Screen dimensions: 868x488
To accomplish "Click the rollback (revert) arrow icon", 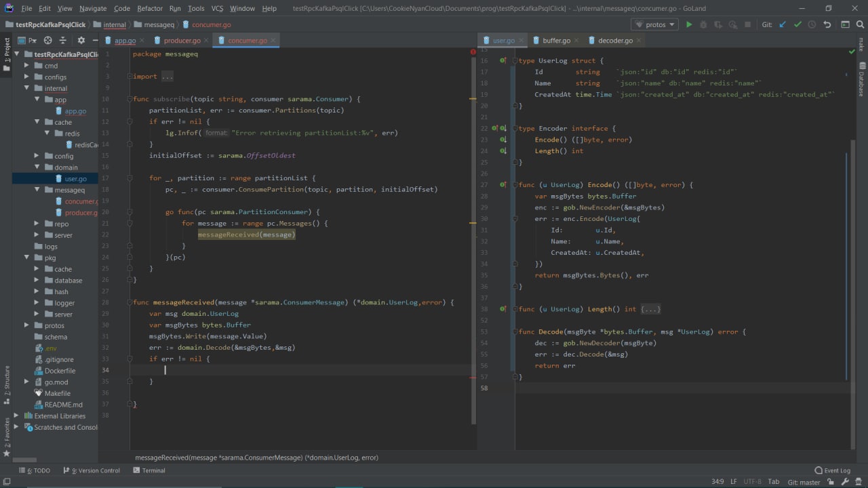I will coord(827,24).
